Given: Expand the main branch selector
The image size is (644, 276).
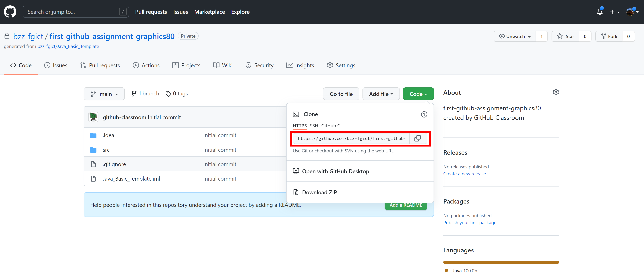Looking at the screenshot, I should point(104,94).
